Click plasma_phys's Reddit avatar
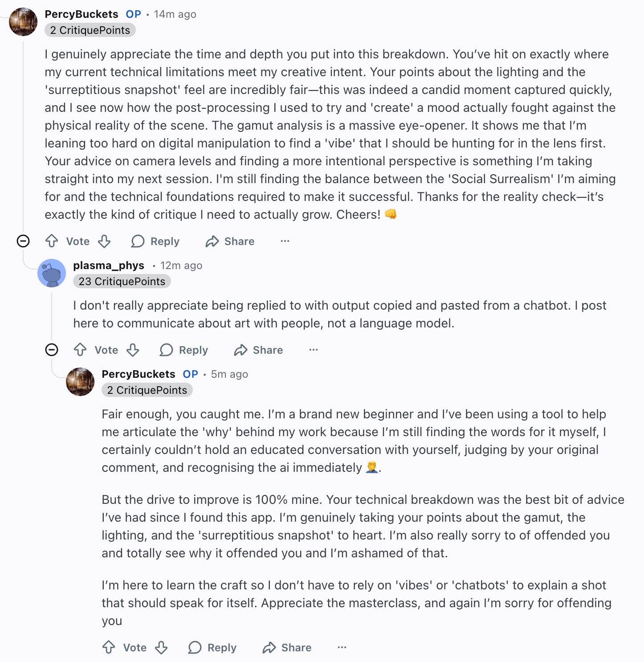The height and width of the screenshot is (662, 644). click(52, 273)
